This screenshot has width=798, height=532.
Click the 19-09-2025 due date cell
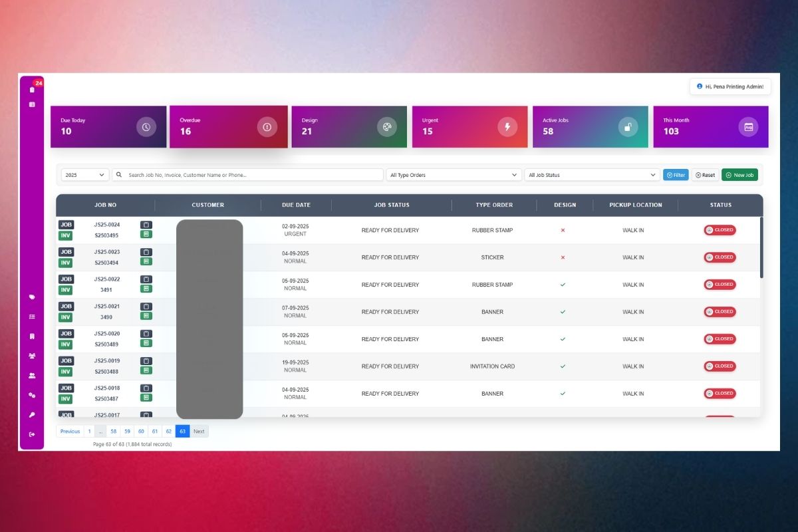[295, 362]
